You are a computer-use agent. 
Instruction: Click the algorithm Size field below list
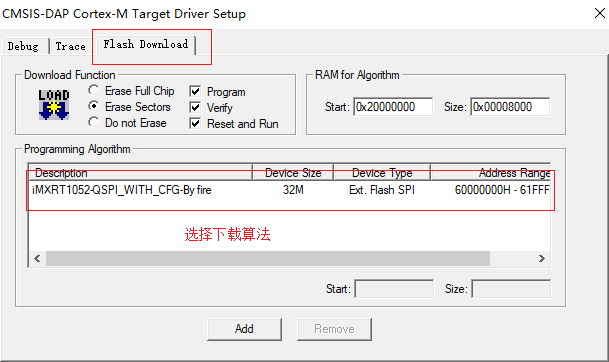[511, 289]
